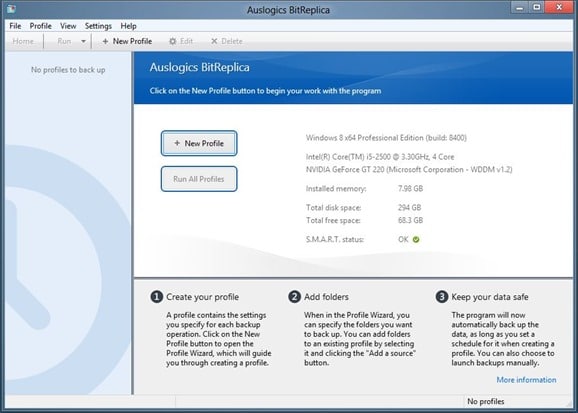Open the File menu

point(15,26)
